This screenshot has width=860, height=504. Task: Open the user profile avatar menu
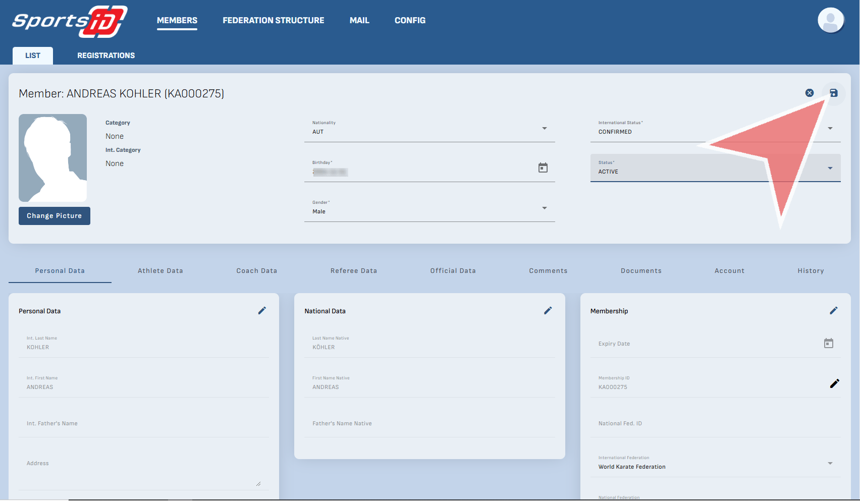click(830, 21)
